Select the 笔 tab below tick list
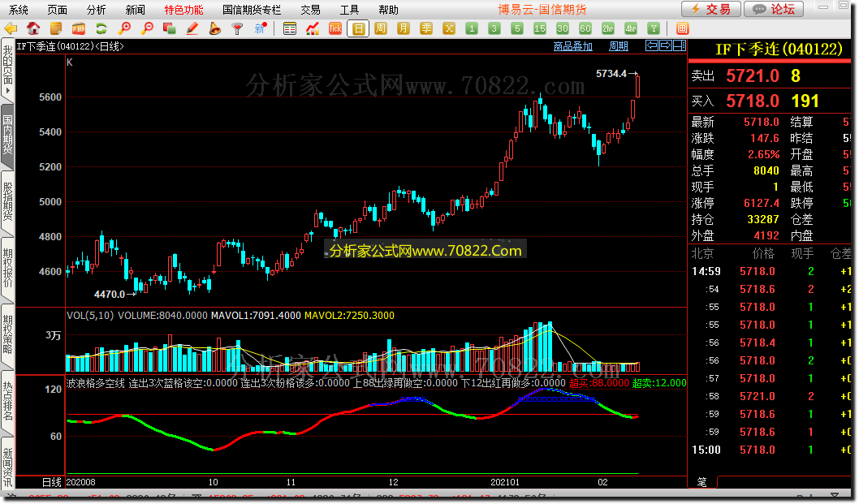The height and width of the screenshot is (504, 859). pos(701,481)
